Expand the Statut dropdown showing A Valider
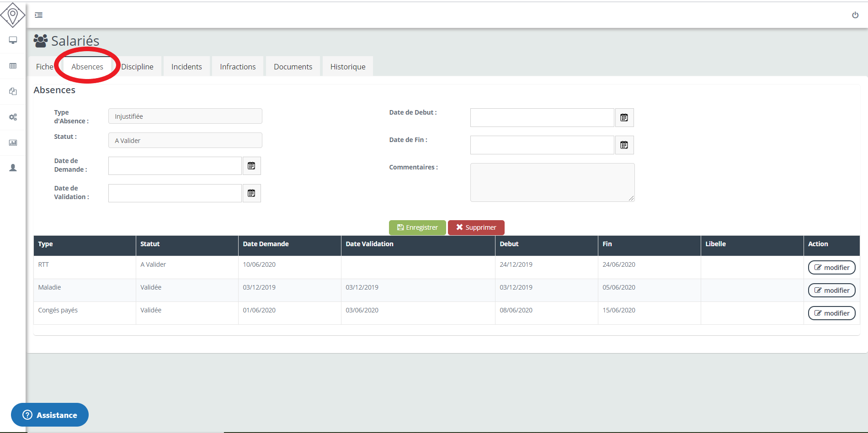This screenshot has width=868, height=433. tap(185, 141)
